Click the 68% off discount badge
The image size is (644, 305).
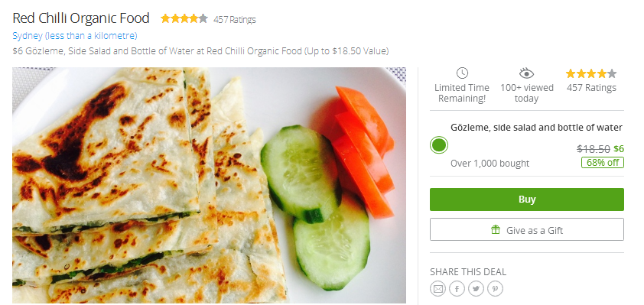point(603,163)
